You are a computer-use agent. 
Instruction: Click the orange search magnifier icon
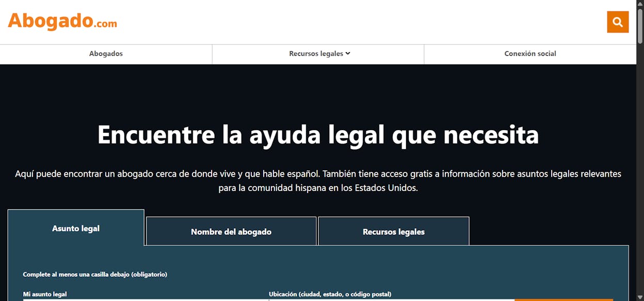pyautogui.click(x=618, y=22)
